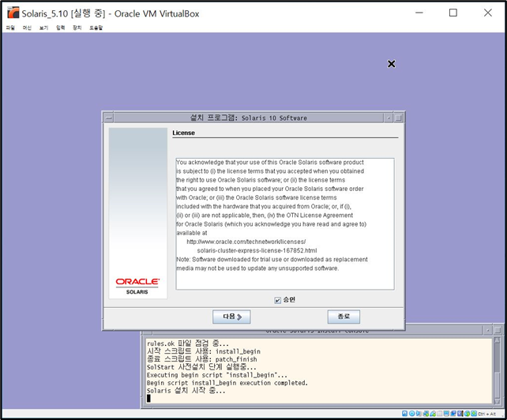
Task: Click 'Solaris 설치 시작 중...' console line
Action: point(186,391)
